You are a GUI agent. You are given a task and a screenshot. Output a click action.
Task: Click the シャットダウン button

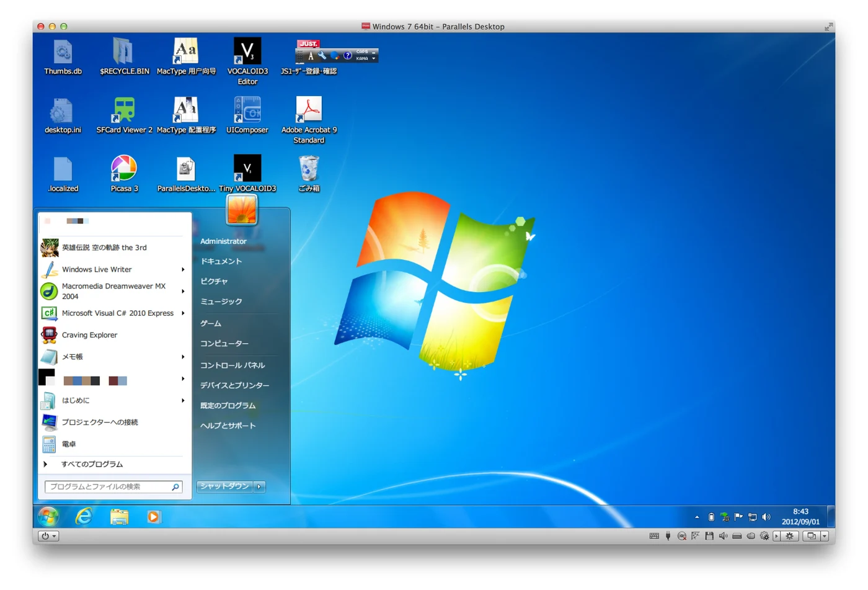tap(224, 486)
